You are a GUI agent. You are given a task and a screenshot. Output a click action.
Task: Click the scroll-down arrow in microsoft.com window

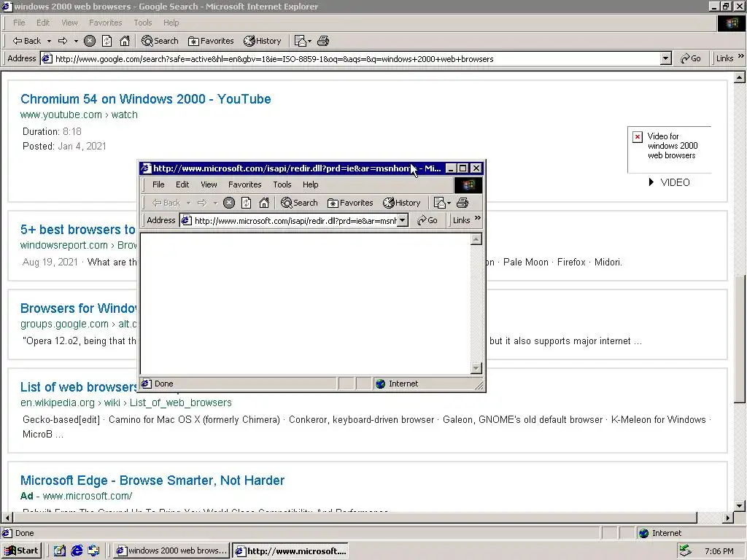click(x=476, y=368)
